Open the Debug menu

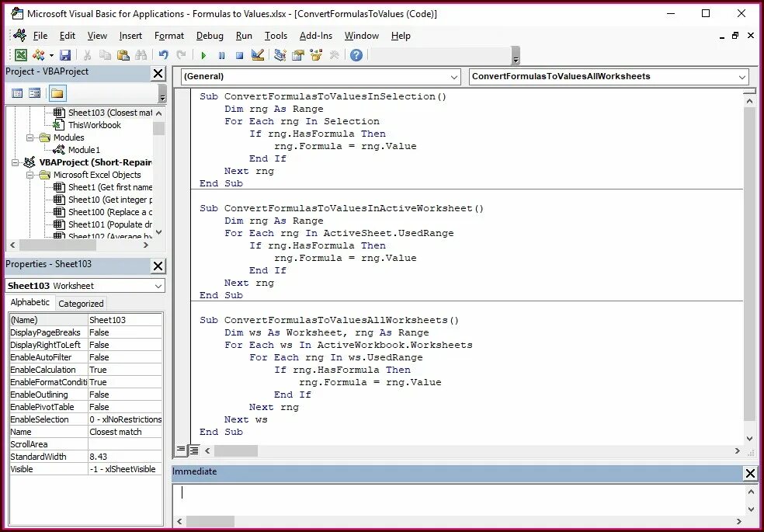point(210,36)
